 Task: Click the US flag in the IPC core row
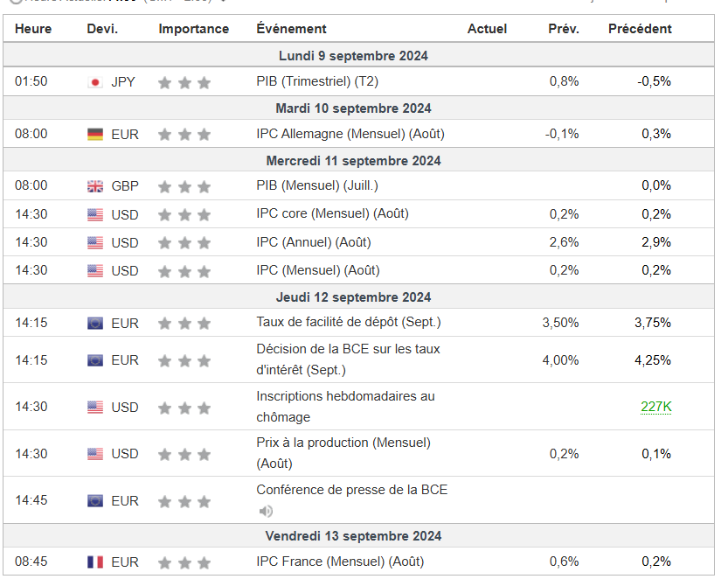click(95, 214)
